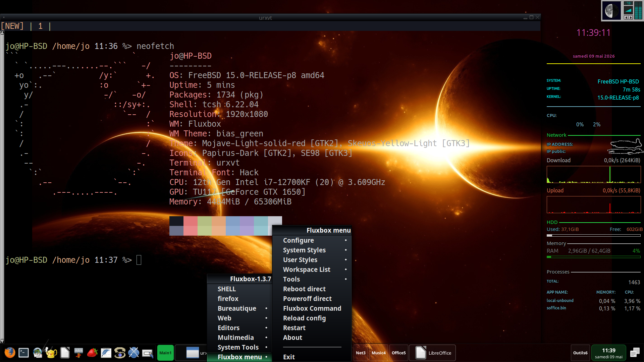Expand the System Styles submenu
The image size is (644, 362).
point(312,250)
